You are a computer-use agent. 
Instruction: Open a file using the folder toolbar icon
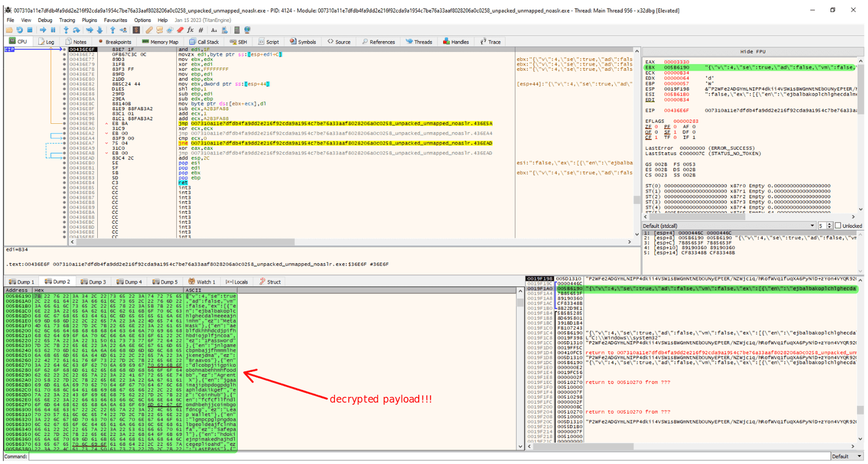tap(9, 29)
